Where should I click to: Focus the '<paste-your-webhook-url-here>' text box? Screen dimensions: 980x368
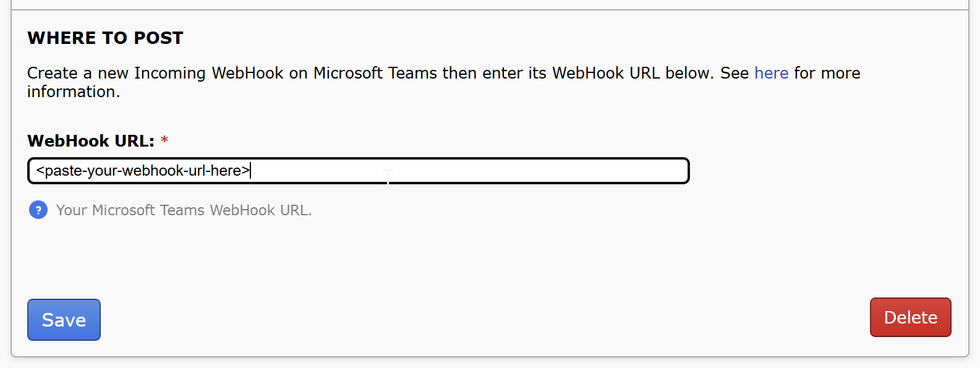tap(359, 171)
